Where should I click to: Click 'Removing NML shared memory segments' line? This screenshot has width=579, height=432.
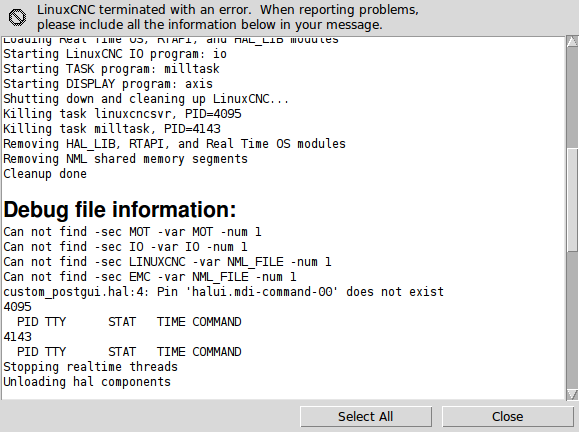click(126, 159)
